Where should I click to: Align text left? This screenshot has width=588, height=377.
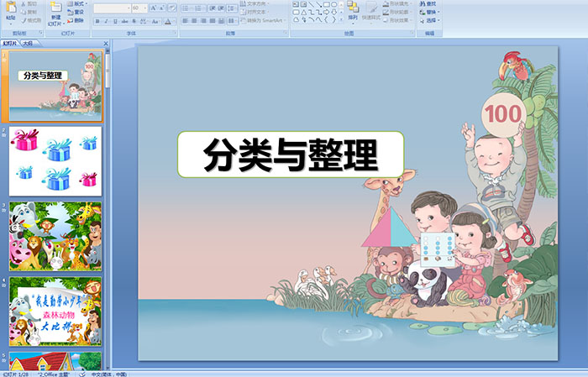click(185, 21)
